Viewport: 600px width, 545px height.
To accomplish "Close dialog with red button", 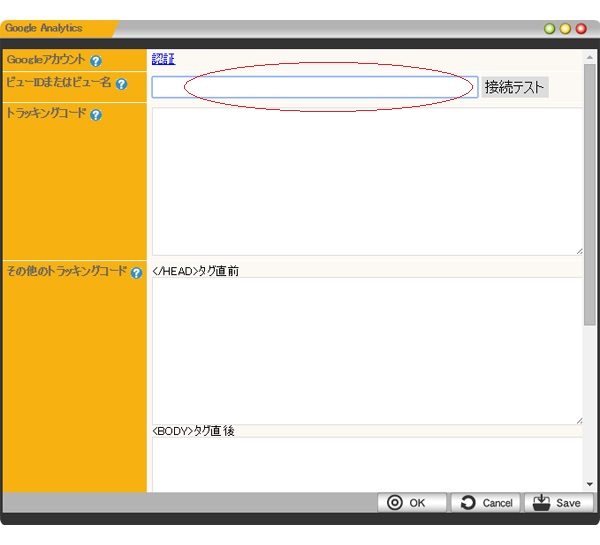I will pyautogui.click(x=581, y=29).
